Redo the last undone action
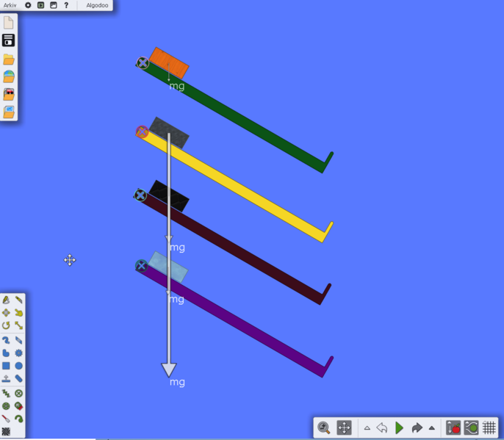Screen dimensions: 504x440 pyautogui.click(x=417, y=428)
